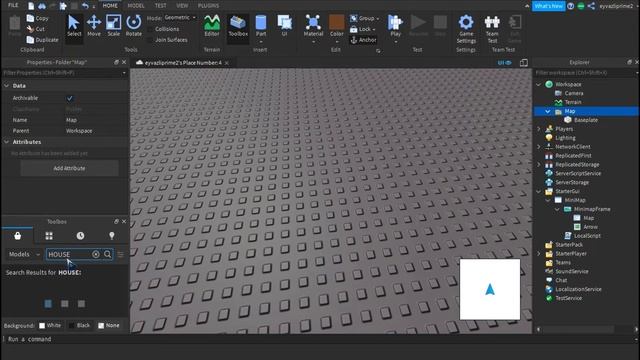
Task: Open the Recent tab in Toolbox
Action: click(80, 236)
